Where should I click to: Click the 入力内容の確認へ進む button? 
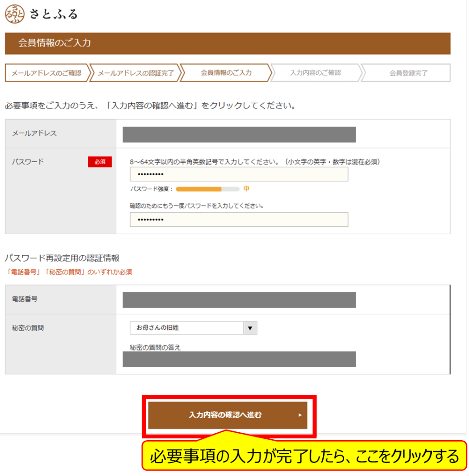pos(228,416)
